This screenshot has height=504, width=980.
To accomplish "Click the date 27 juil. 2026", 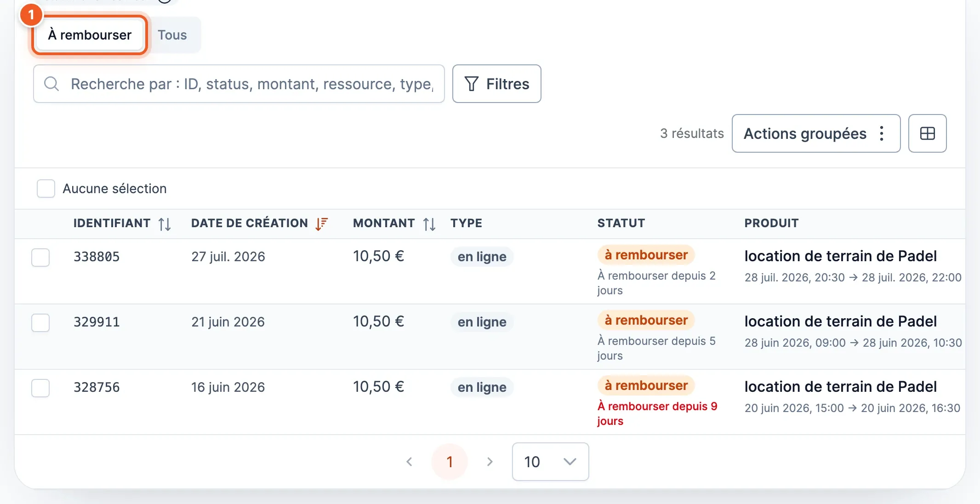I will tap(228, 257).
